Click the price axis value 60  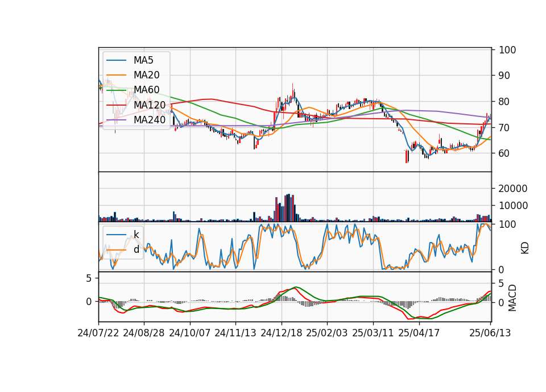[504, 153]
